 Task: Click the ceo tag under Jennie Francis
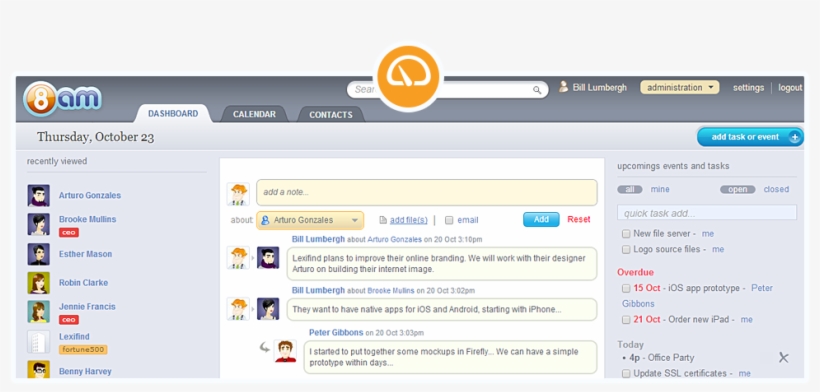tap(69, 320)
